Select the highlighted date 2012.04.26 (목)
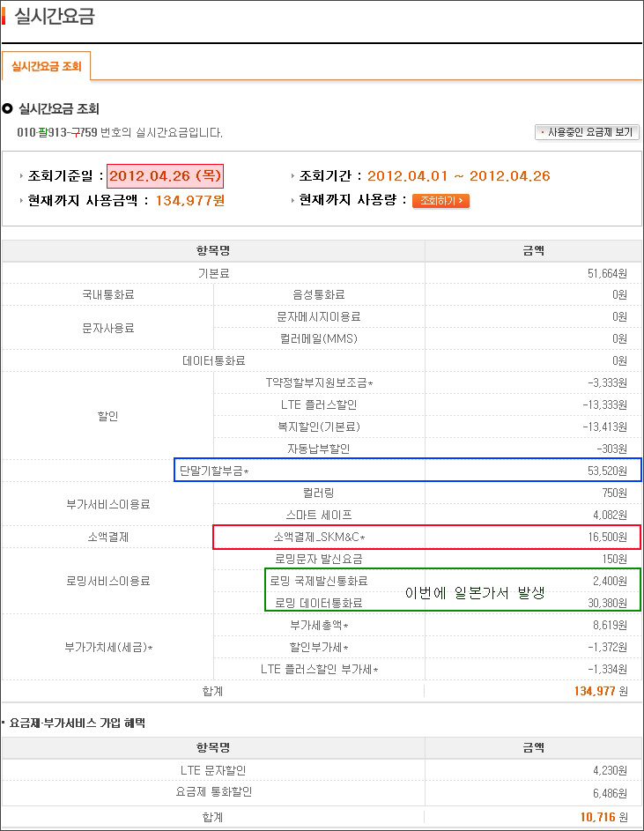This screenshot has width=644, height=831. [166, 176]
